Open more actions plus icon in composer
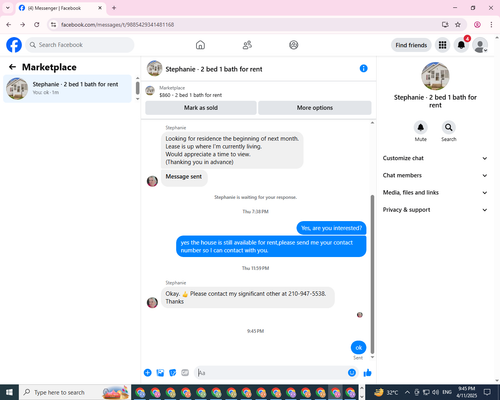 coord(148,373)
